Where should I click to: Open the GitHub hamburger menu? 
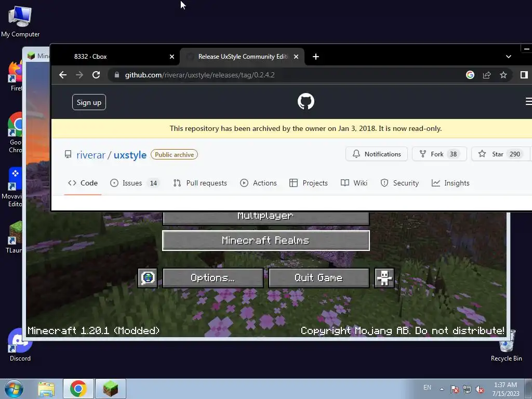528,101
